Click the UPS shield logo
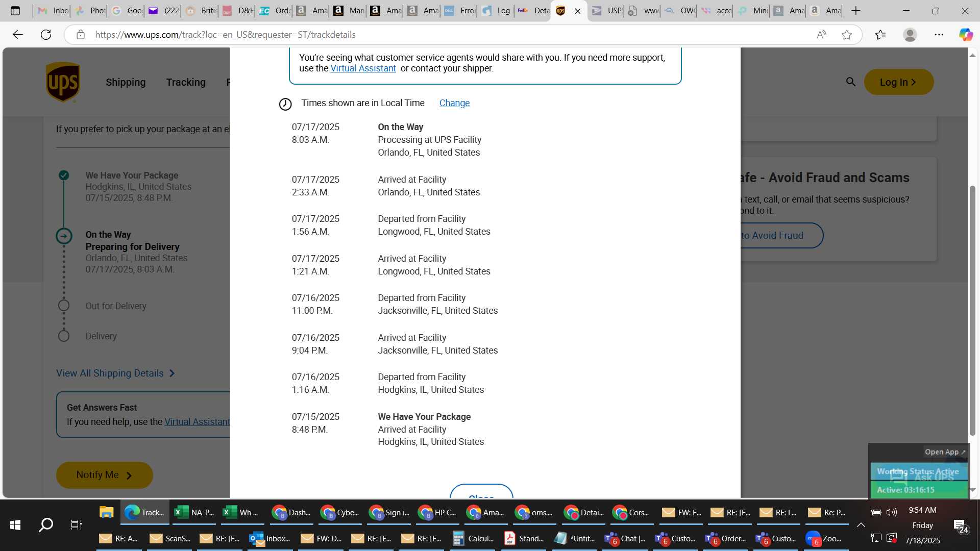The image size is (980, 551). (63, 82)
